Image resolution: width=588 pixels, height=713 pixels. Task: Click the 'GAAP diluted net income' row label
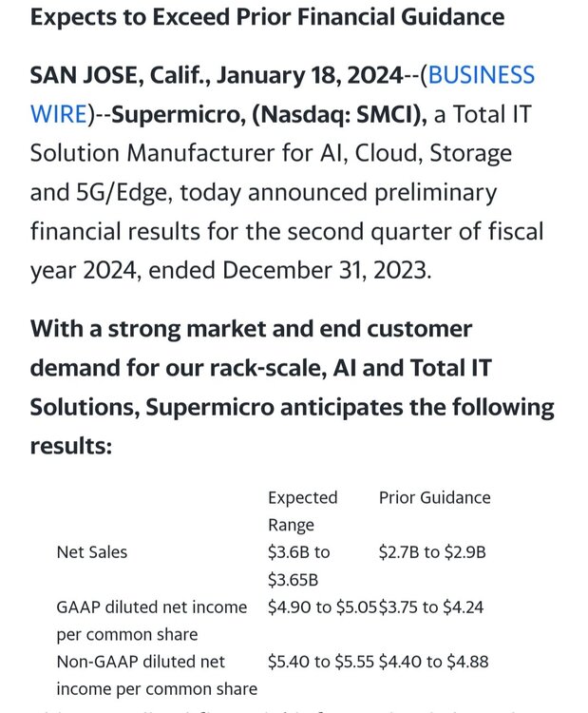152,607
